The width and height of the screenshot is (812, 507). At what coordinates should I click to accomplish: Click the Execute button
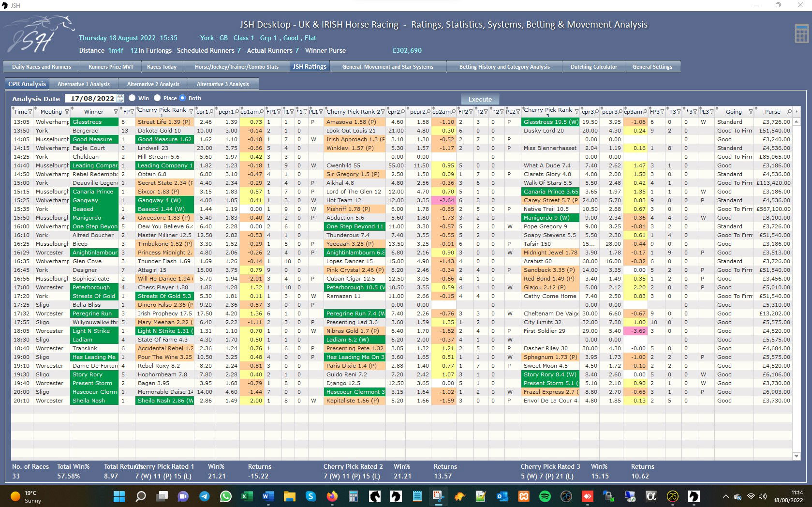coord(480,99)
